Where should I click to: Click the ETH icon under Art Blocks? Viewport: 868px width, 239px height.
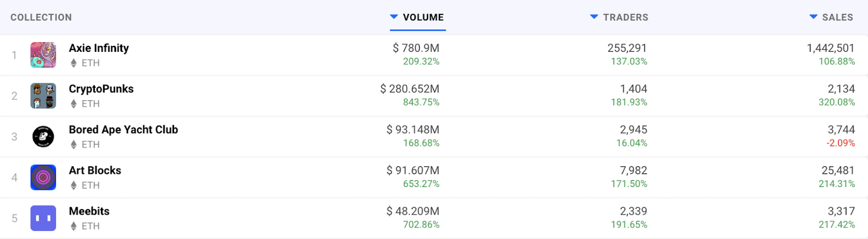(74, 185)
